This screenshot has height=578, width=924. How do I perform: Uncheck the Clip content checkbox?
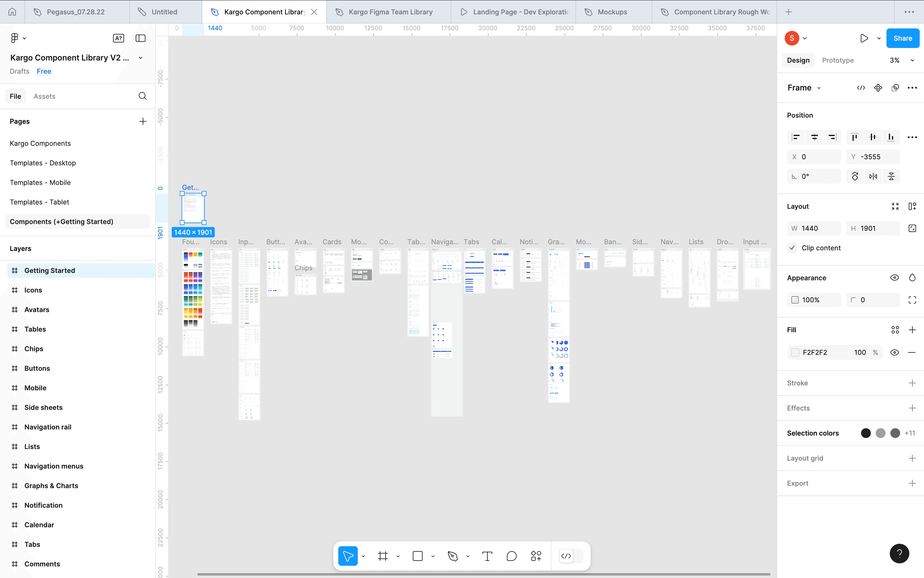click(792, 248)
